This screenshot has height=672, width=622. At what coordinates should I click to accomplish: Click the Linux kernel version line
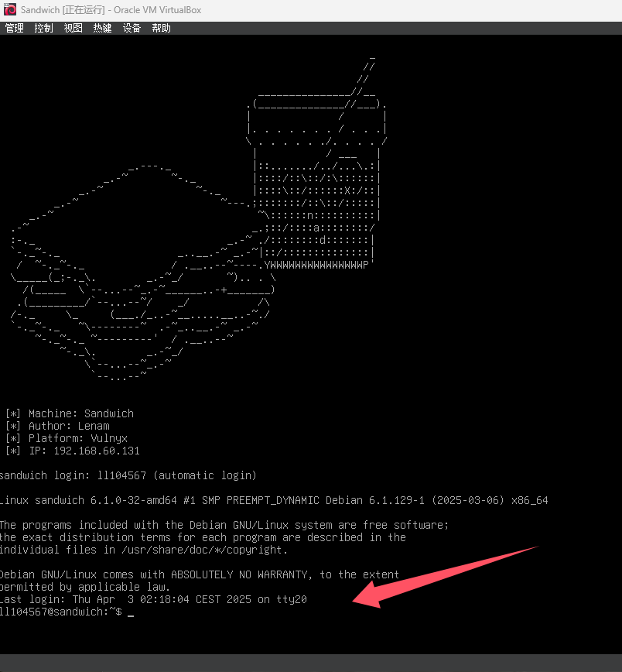[274, 500]
